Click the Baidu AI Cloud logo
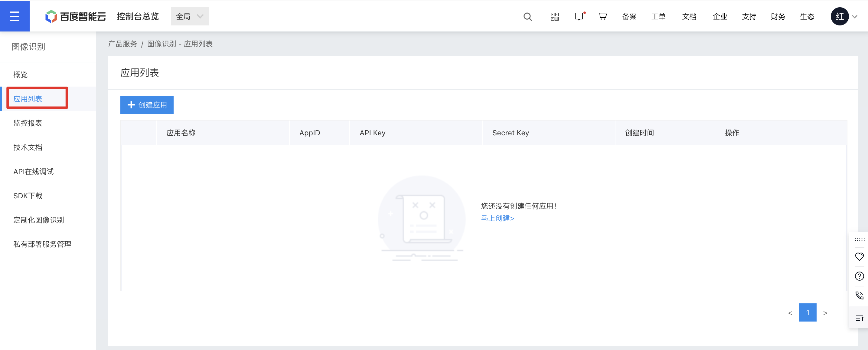The height and width of the screenshot is (350, 868). (76, 16)
